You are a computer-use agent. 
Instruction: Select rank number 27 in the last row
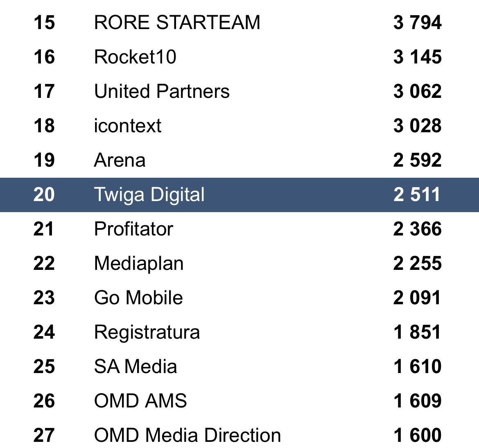click(x=44, y=435)
